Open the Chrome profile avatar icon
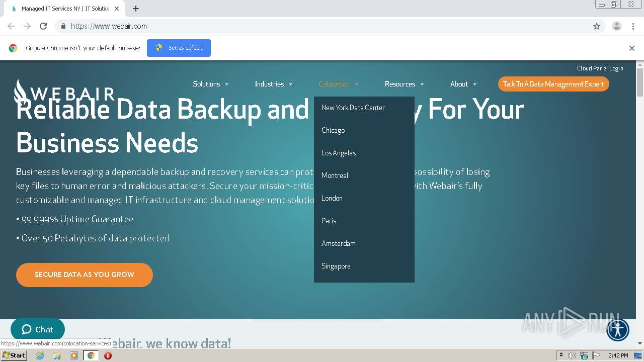 617,26
